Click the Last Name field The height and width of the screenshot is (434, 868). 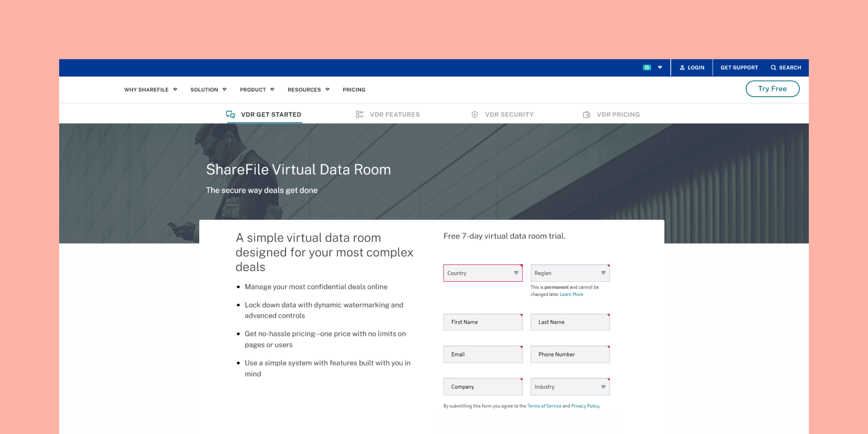pyautogui.click(x=570, y=322)
